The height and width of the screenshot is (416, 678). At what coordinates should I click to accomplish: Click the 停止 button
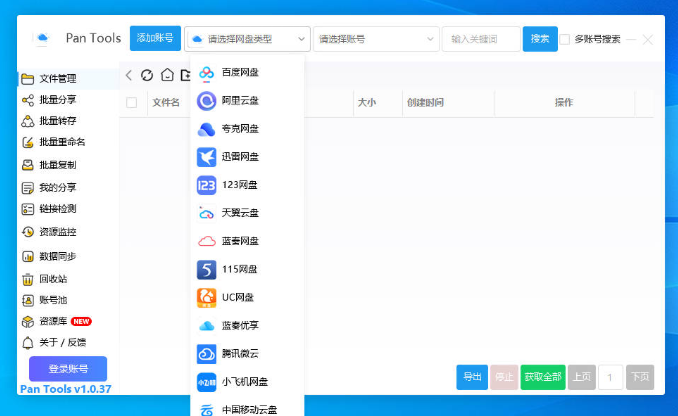[504, 377]
